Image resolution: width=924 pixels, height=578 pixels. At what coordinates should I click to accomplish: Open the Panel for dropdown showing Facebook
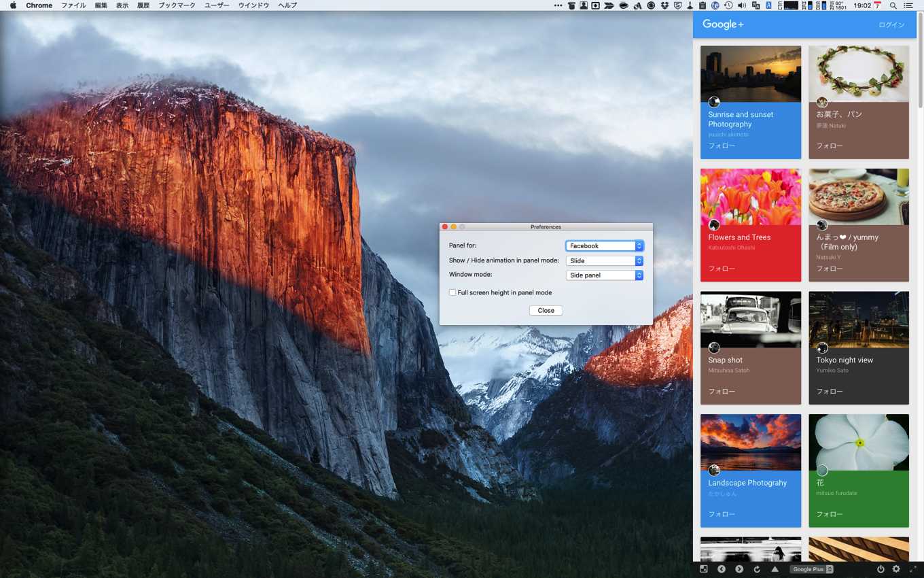click(x=604, y=246)
